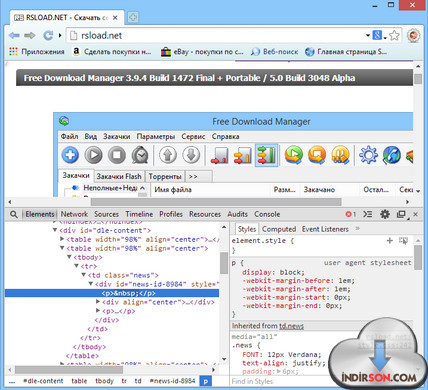This screenshot has width=428, height=390.
Task: Collapse the tbody node
Action: tap(69, 257)
